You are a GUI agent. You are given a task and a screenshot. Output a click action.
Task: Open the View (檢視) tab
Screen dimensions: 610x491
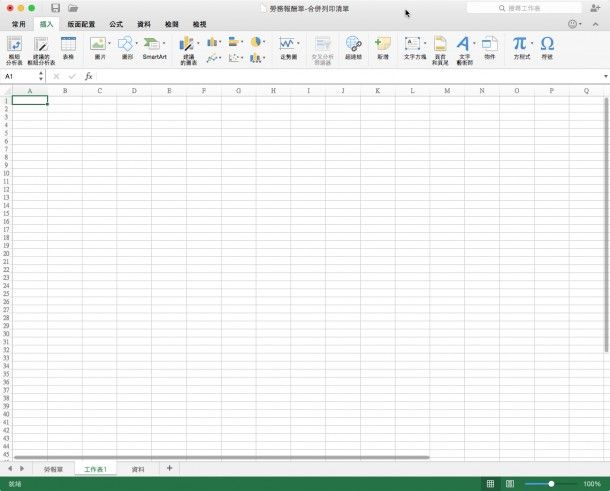(199, 24)
